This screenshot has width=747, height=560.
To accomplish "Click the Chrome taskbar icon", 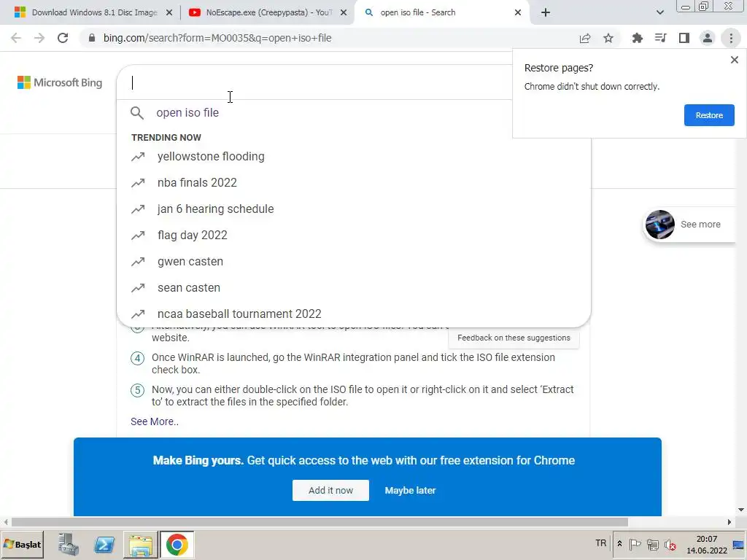I will tap(177, 544).
